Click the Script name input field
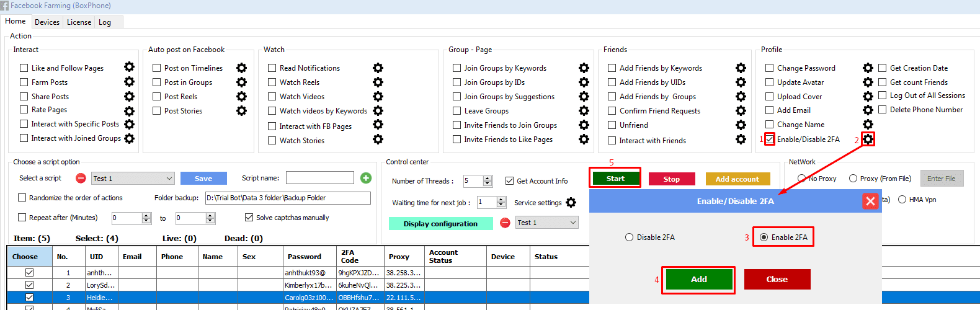 coord(320,178)
